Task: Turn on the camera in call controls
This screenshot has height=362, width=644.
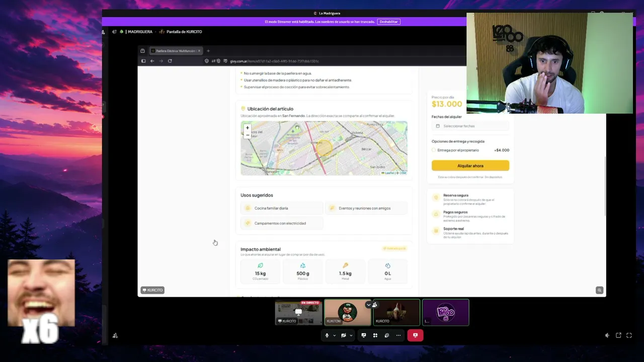Action: (x=344, y=335)
